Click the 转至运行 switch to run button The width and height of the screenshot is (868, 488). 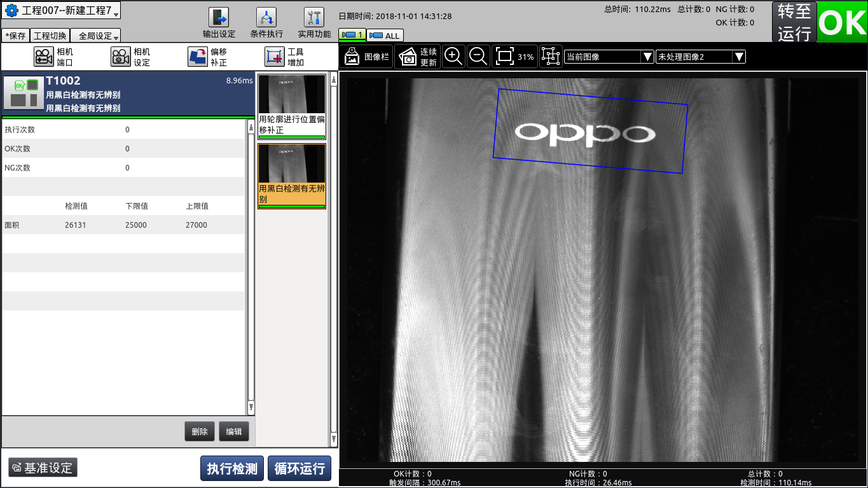point(794,22)
